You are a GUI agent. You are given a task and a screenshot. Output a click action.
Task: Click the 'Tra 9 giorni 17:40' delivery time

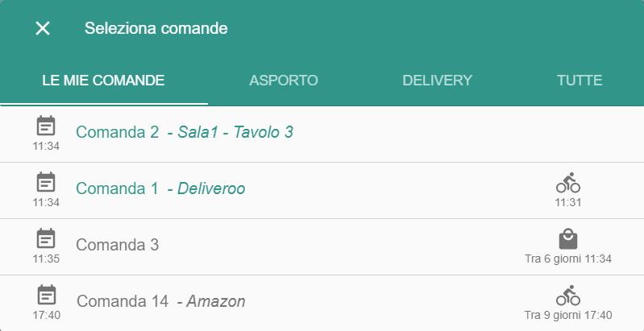click(x=568, y=316)
